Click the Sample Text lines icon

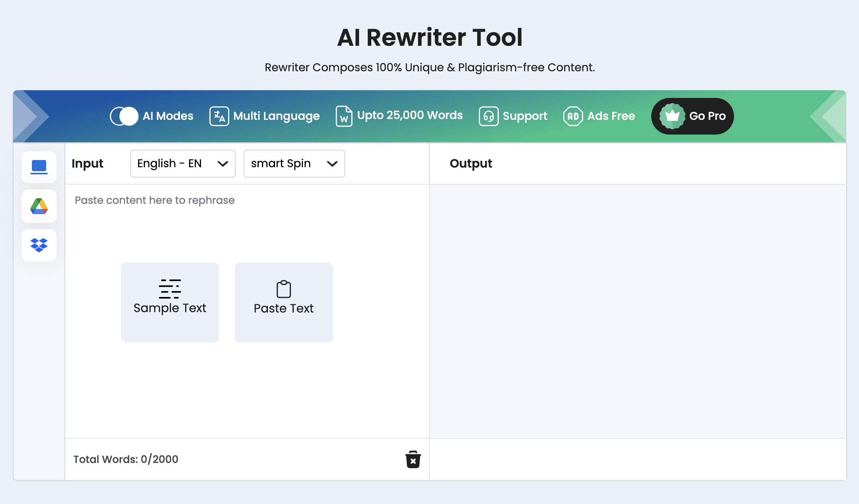(170, 289)
